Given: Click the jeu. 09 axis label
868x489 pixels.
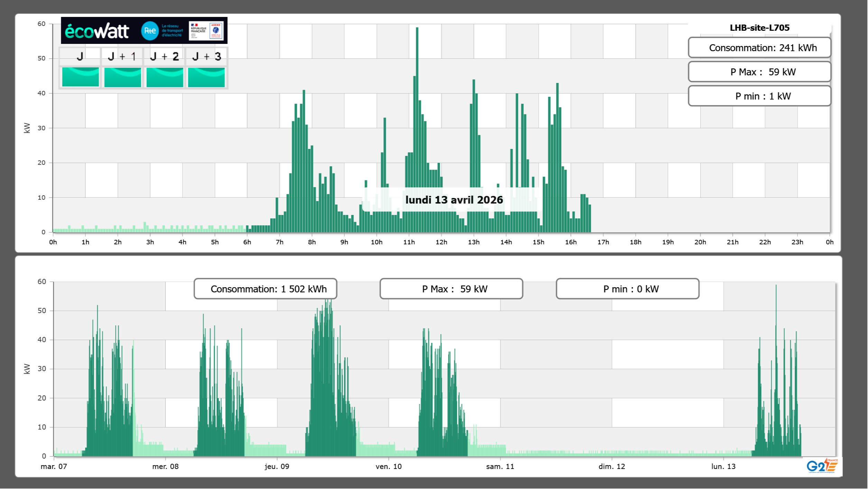Looking at the screenshot, I should (x=277, y=467).
